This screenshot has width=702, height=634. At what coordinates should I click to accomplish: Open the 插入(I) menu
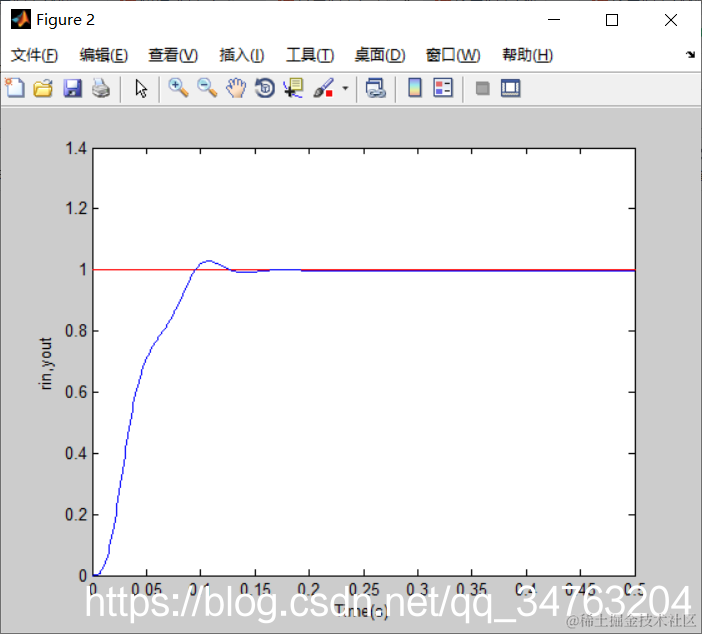[x=241, y=55]
